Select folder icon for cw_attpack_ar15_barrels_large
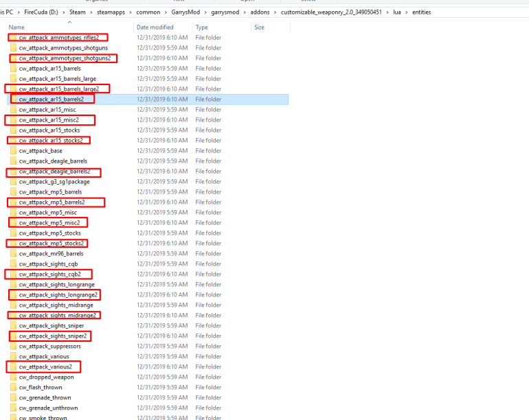This screenshot has height=420, width=529. [x=13, y=78]
